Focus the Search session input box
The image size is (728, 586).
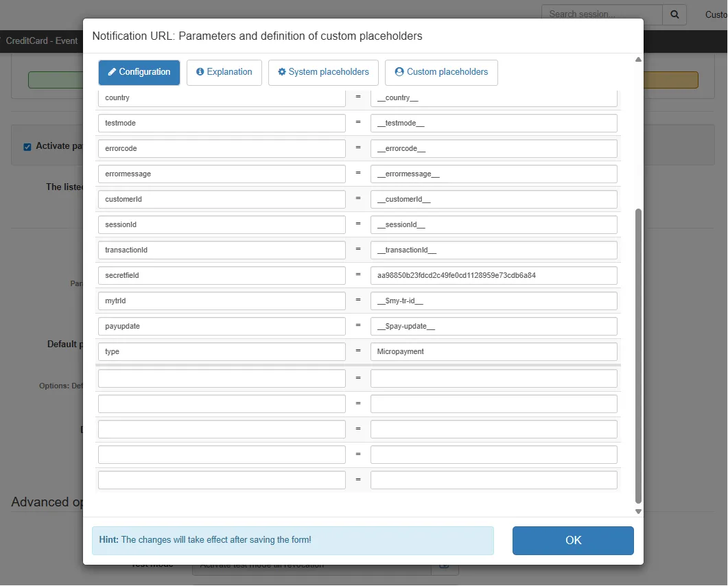(602, 14)
